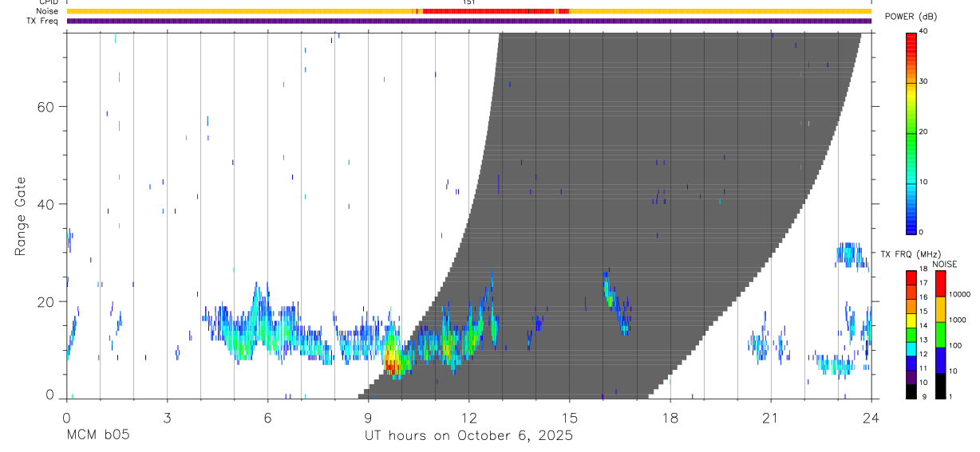Select the red segment of the NOISE legend
980x452 pixels.
coord(940,283)
